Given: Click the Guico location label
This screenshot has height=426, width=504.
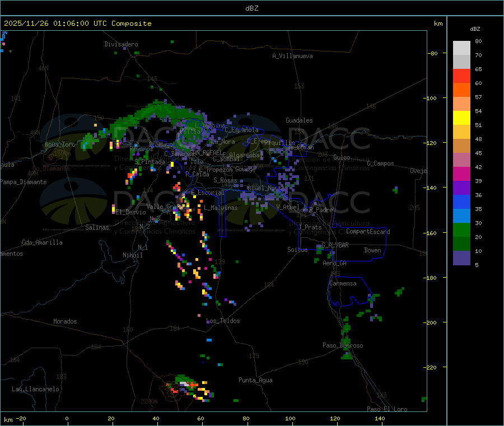Looking at the screenshot, I should point(342,157).
